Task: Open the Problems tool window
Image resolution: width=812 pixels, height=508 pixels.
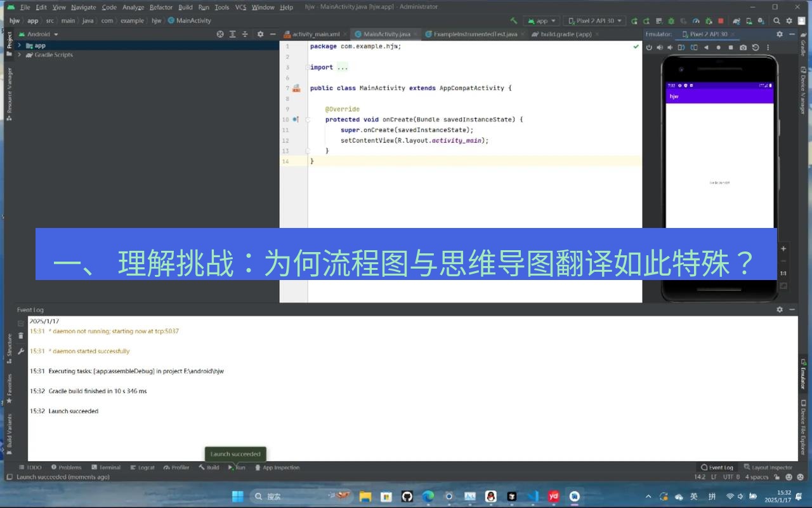Action: (x=67, y=467)
